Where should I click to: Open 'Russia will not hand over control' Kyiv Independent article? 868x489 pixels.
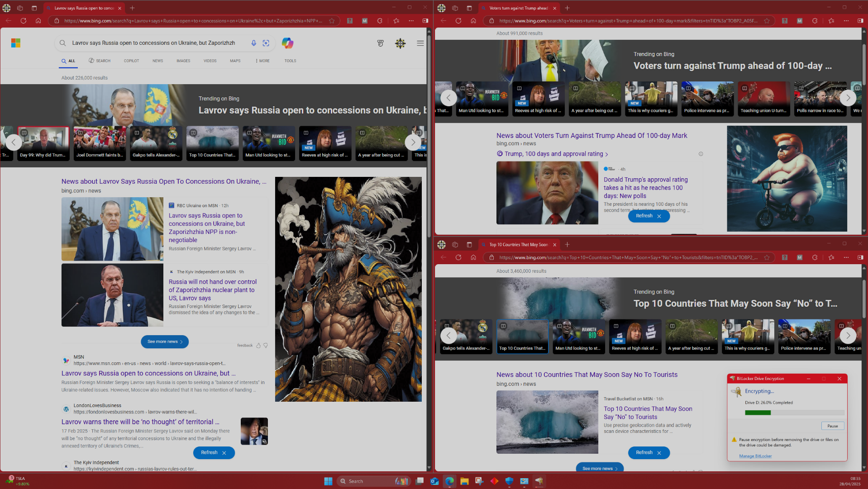pos(213,290)
